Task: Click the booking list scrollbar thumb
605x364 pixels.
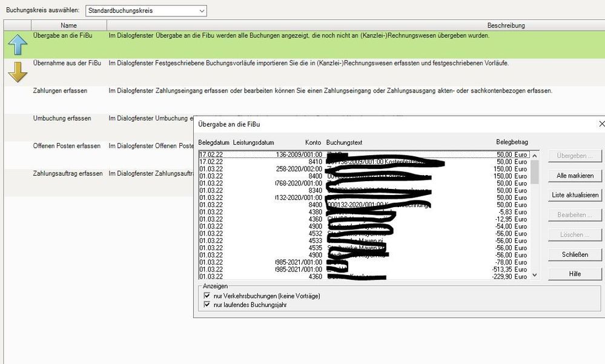Action: coord(534,172)
